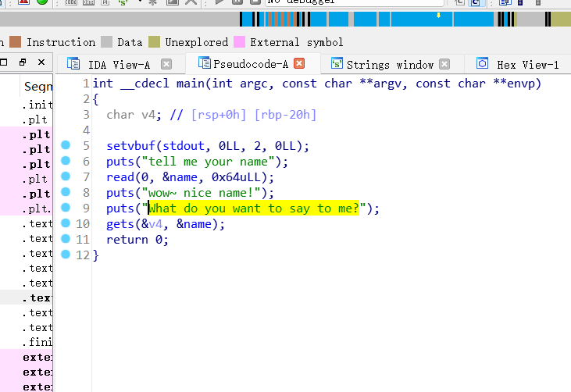The height and width of the screenshot is (392, 571).
Task: Click the highlighted "What do you want" string
Action: click(254, 208)
